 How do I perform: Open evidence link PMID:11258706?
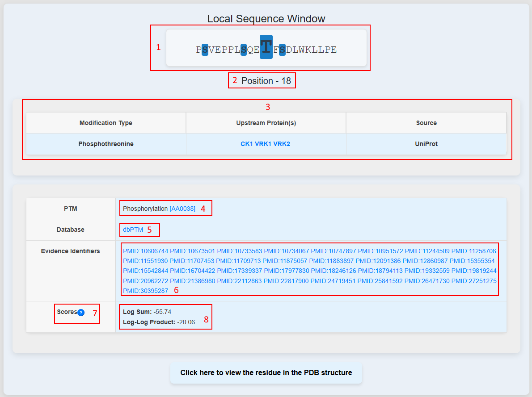tap(473, 251)
